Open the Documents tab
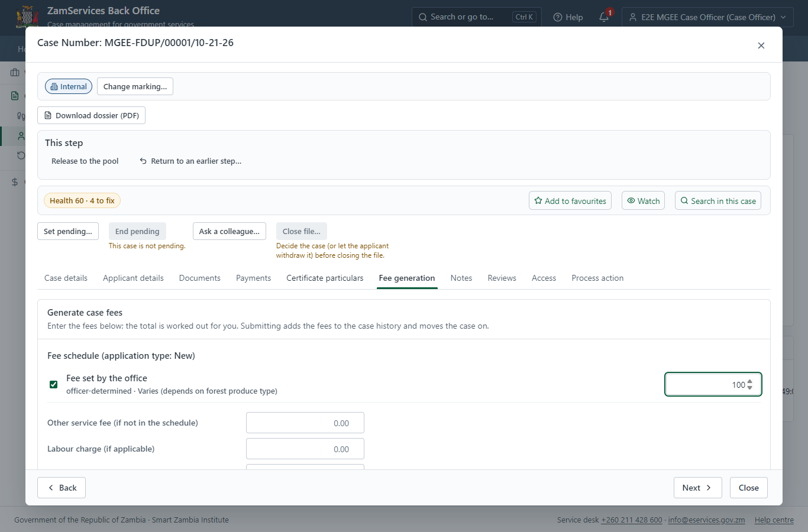This screenshot has height=532, width=808. click(x=200, y=278)
